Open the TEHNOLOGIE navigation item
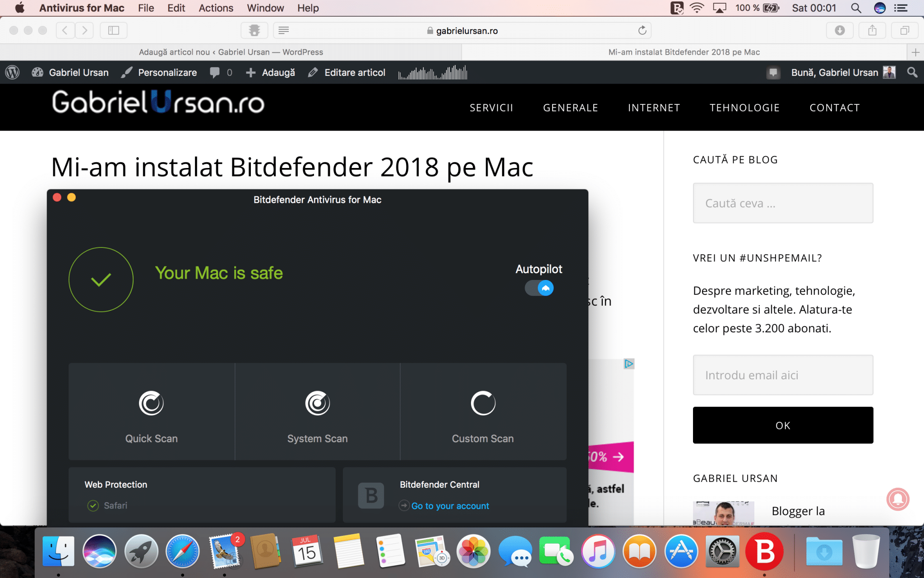Image resolution: width=924 pixels, height=578 pixels. click(744, 107)
